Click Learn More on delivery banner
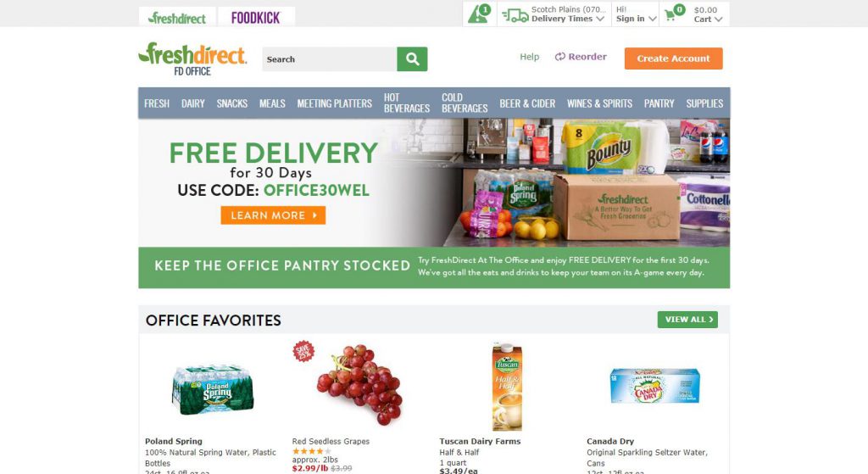 click(x=273, y=215)
